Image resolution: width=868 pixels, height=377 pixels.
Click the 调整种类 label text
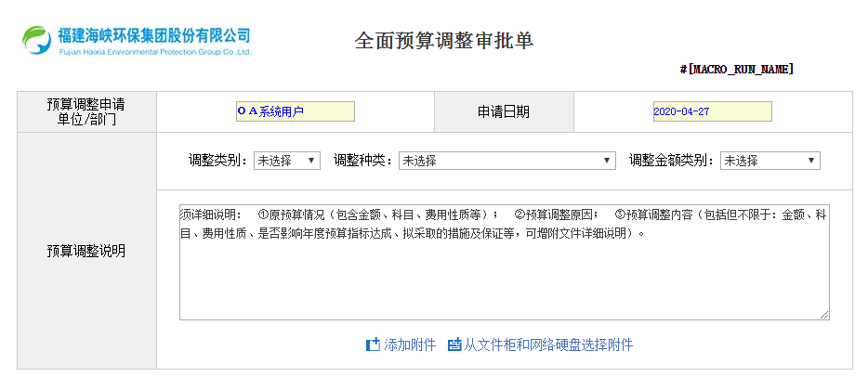click(x=363, y=161)
